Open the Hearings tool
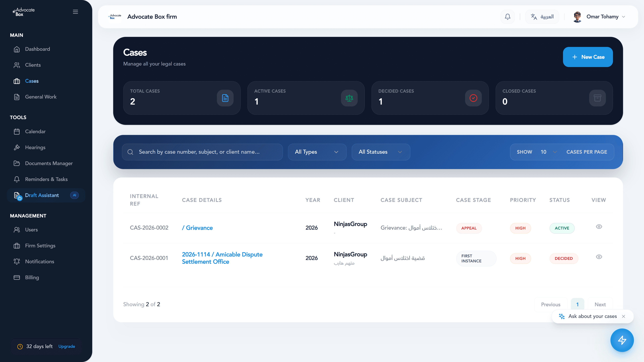The height and width of the screenshot is (362, 644). 35,147
